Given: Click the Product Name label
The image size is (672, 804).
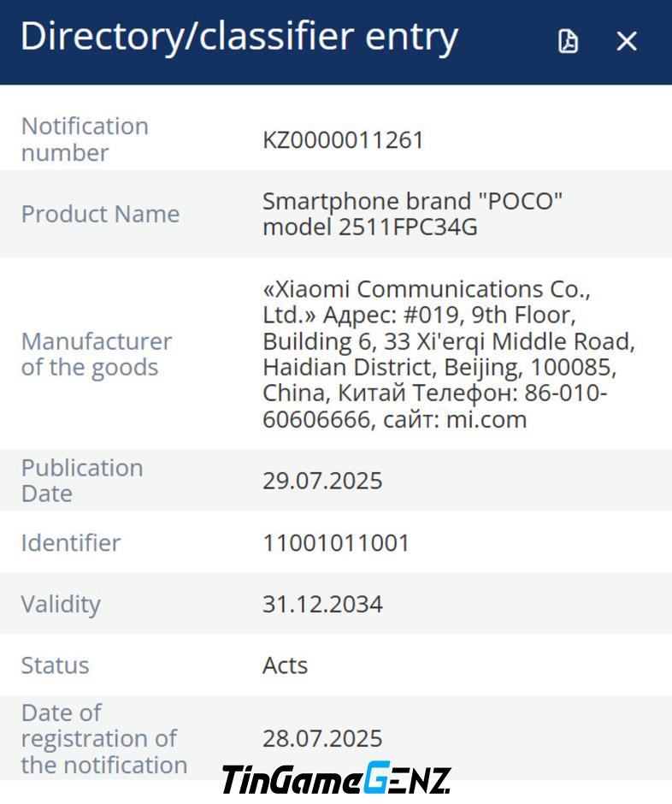Looking at the screenshot, I should click(101, 214).
